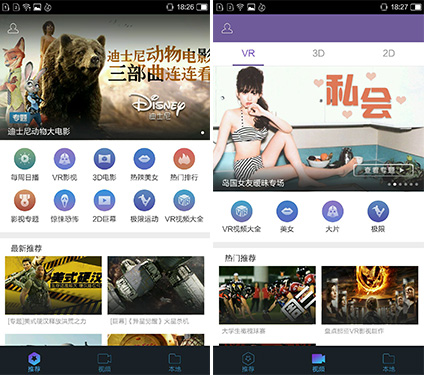Viewport: 424px width, 375px height.
Task: Select the VR tab
Action: click(x=248, y=53)
